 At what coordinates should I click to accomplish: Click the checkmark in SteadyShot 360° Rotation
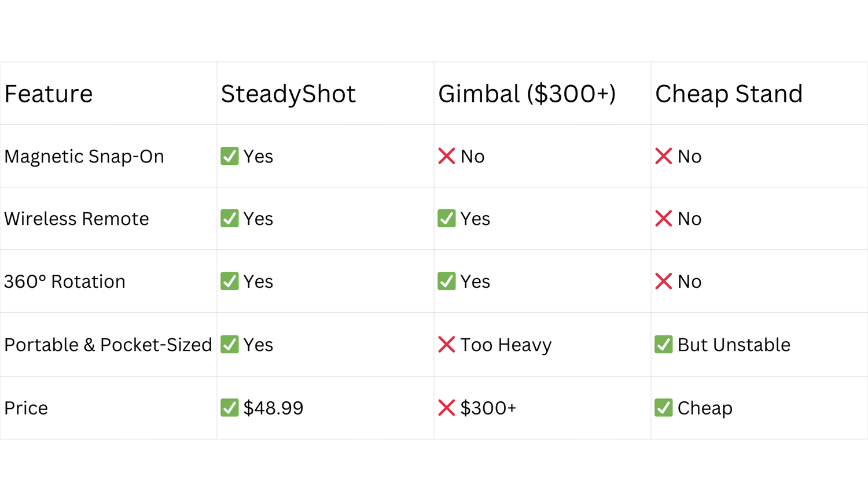(x=230, y=282)
